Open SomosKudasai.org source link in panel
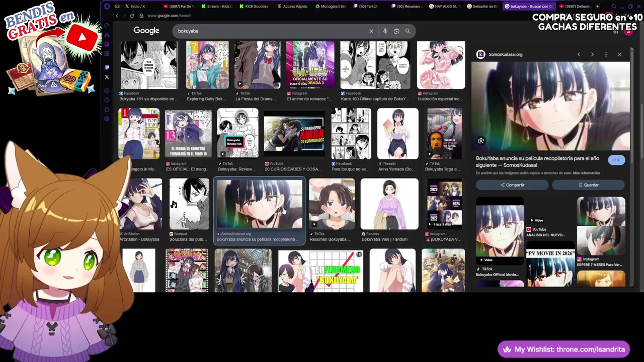644x362 pixels. tap(506, 54)
